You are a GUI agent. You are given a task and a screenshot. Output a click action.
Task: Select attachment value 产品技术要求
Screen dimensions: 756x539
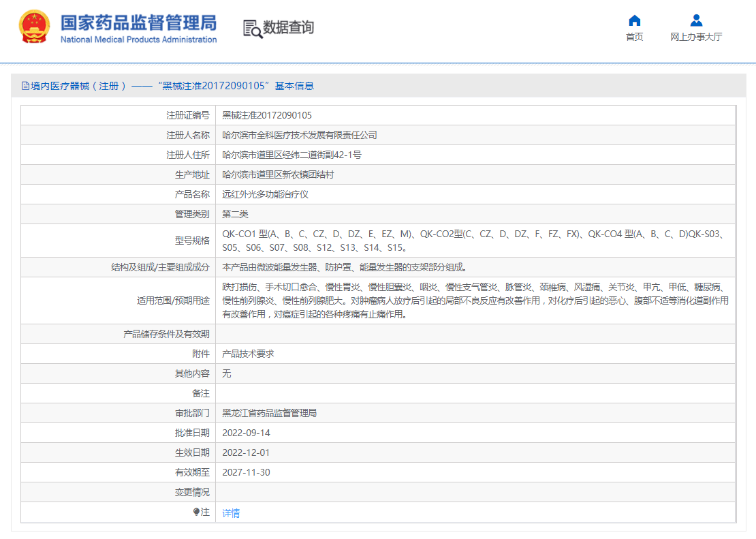248,354
